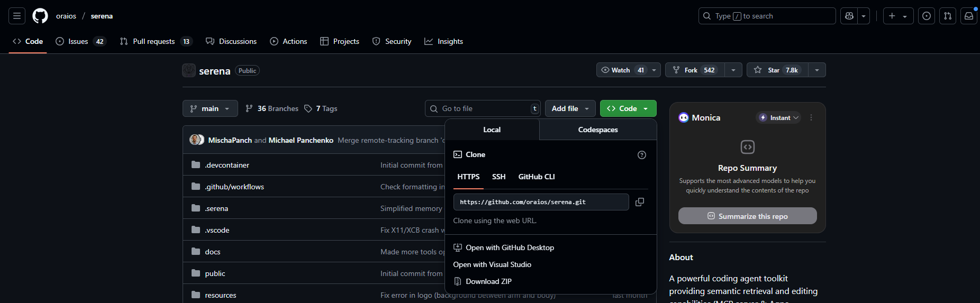The height and width of the screenshot is (303, 980).
Task: Expand the Copilot dropdown arrow
Action: coord(864,16)
